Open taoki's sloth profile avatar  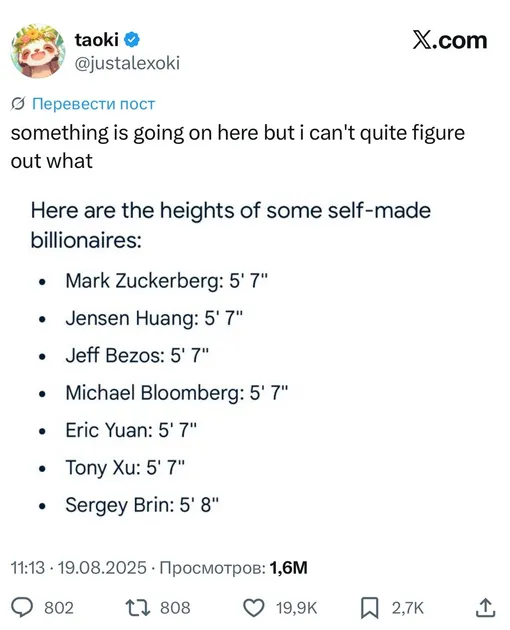[38, 51]
